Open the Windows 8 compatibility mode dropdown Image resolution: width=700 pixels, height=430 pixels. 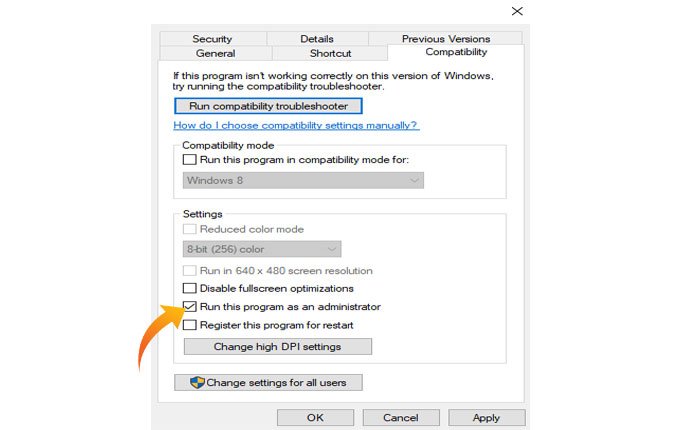(x=303, y=180)
